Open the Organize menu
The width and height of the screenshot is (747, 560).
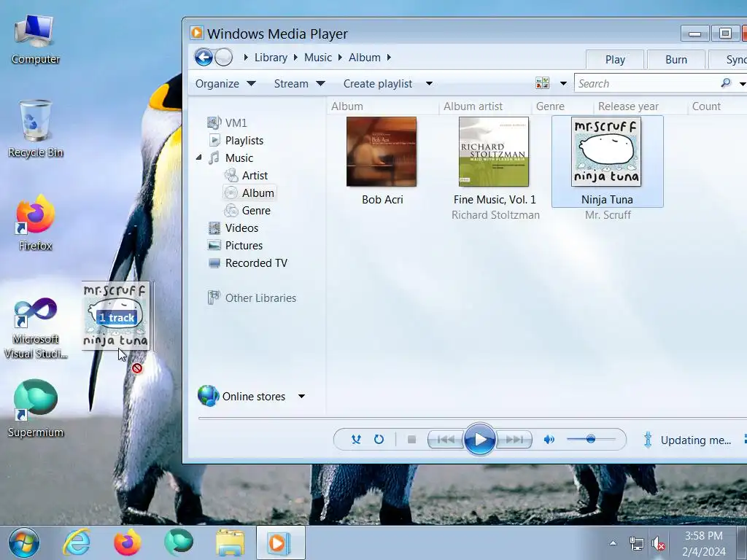[225, 84]
